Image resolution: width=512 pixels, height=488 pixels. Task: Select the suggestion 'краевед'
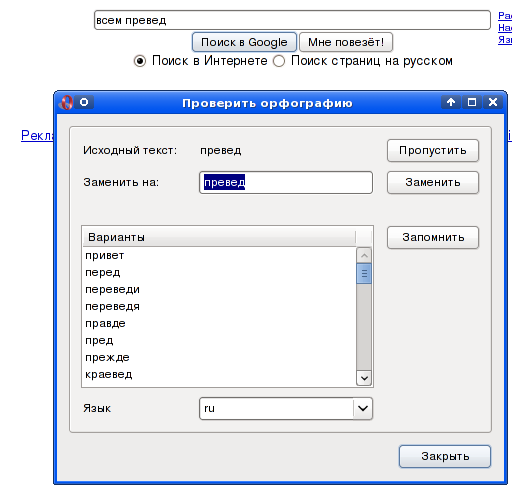pos(219,375)
